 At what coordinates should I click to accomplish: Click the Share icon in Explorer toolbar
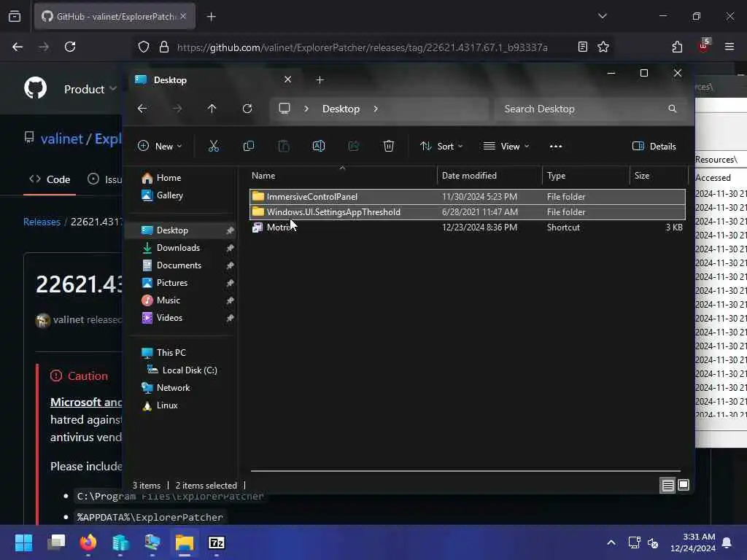pyautogui.click(x=354, y=146)
